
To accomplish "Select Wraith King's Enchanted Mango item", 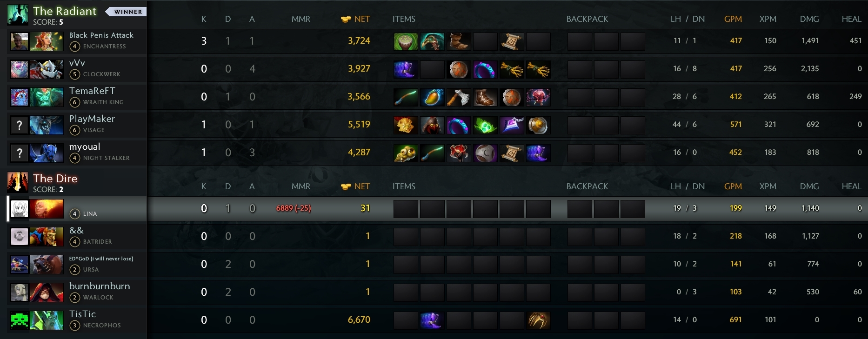I will tap(432, 97).
